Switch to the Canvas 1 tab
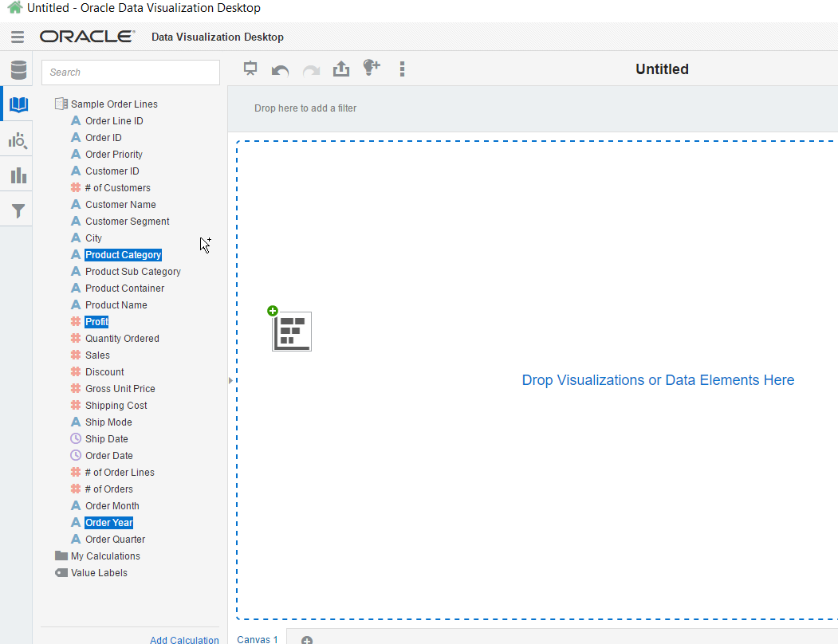Screen dimensions: 838x644 255,638
